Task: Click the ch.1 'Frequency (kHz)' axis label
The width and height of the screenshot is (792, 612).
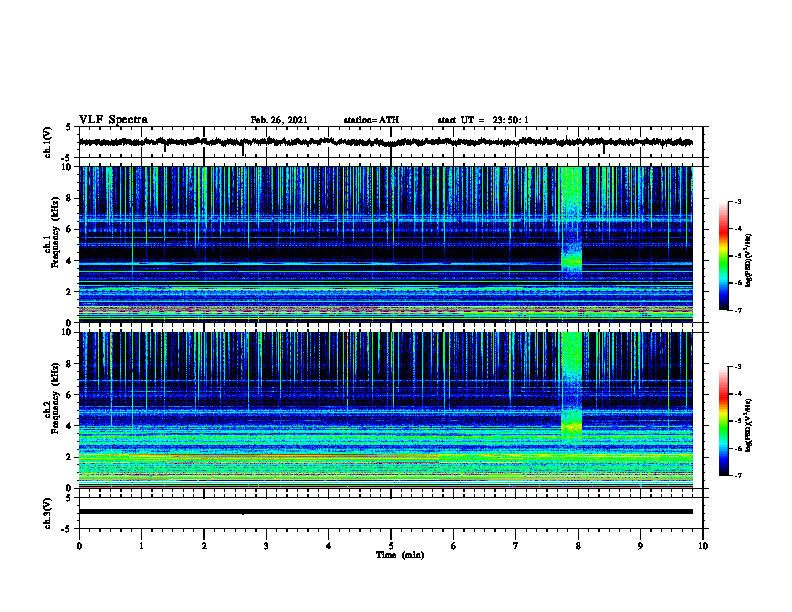Action: pyautogui.click(x=55, y=233)
